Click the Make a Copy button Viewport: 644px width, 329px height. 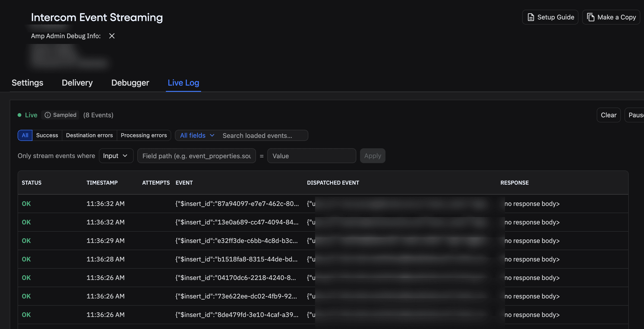[611, 17]
